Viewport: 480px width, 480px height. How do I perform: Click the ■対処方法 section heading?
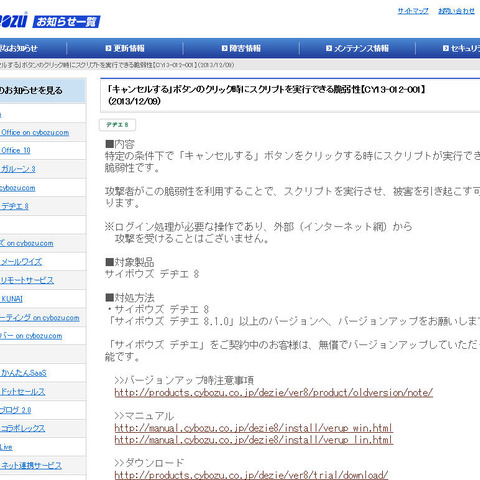pyautogui.click(x=130, y=298)
